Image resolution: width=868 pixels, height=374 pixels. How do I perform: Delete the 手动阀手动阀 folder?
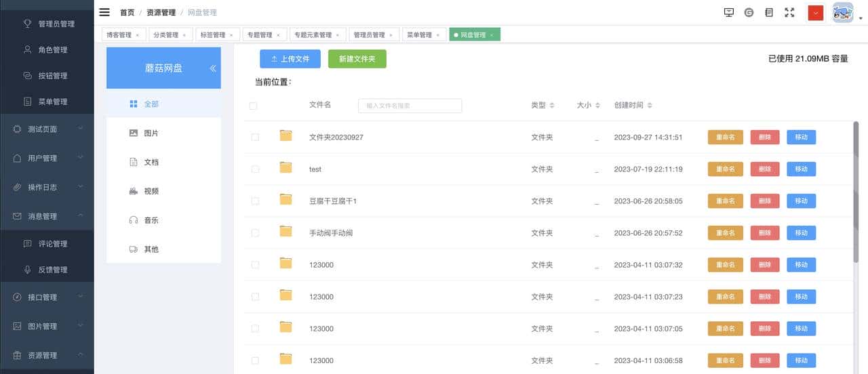point(765,232)
